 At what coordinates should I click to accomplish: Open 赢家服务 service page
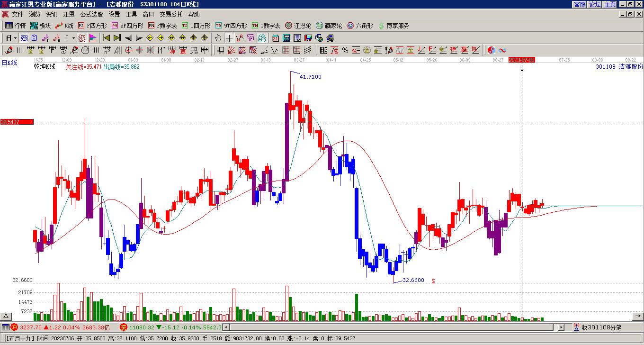point(393,26)
